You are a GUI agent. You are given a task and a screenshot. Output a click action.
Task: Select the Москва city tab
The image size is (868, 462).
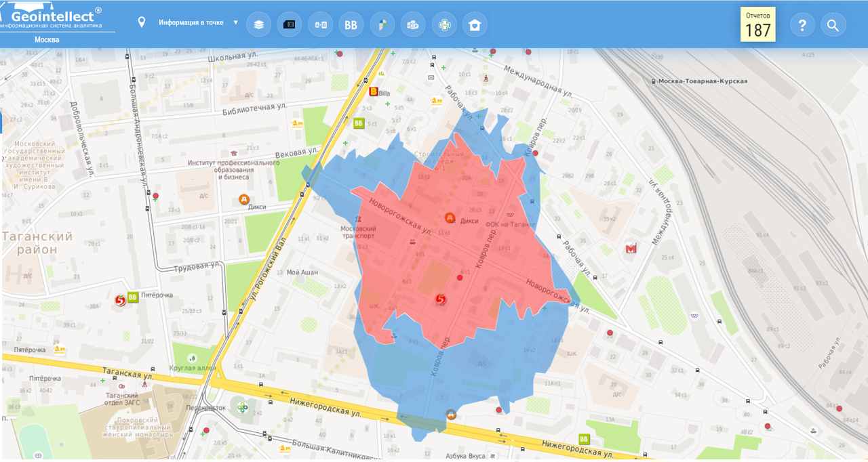pyautogui.click(x=47, y=40)
